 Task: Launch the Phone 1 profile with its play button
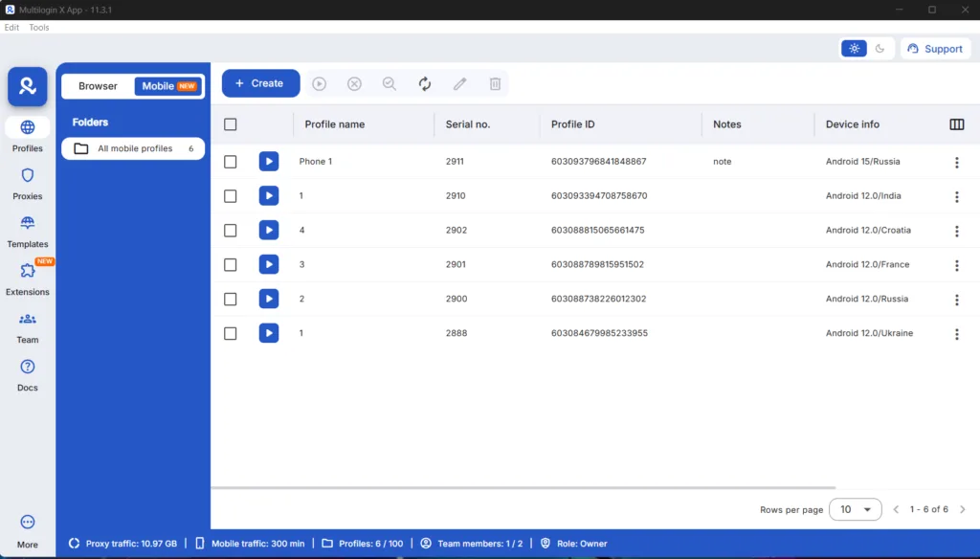[269, 161]
